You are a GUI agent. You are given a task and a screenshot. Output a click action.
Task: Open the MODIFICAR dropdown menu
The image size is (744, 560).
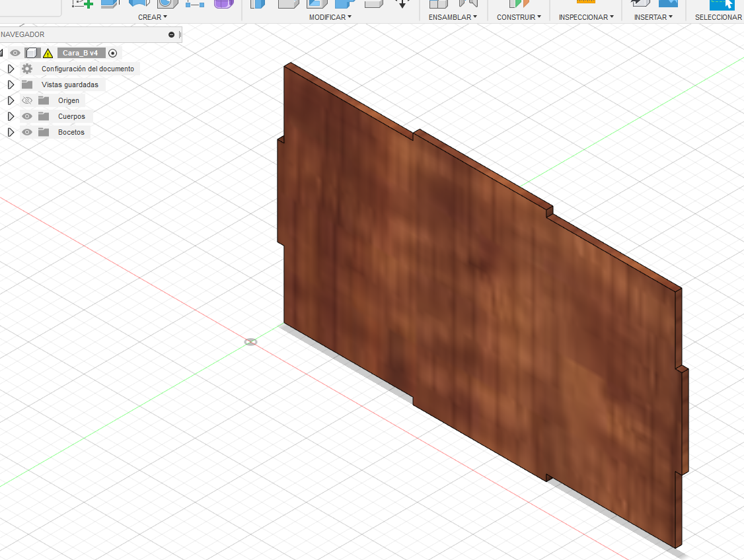pyautogui.click(x=330, y=17)
